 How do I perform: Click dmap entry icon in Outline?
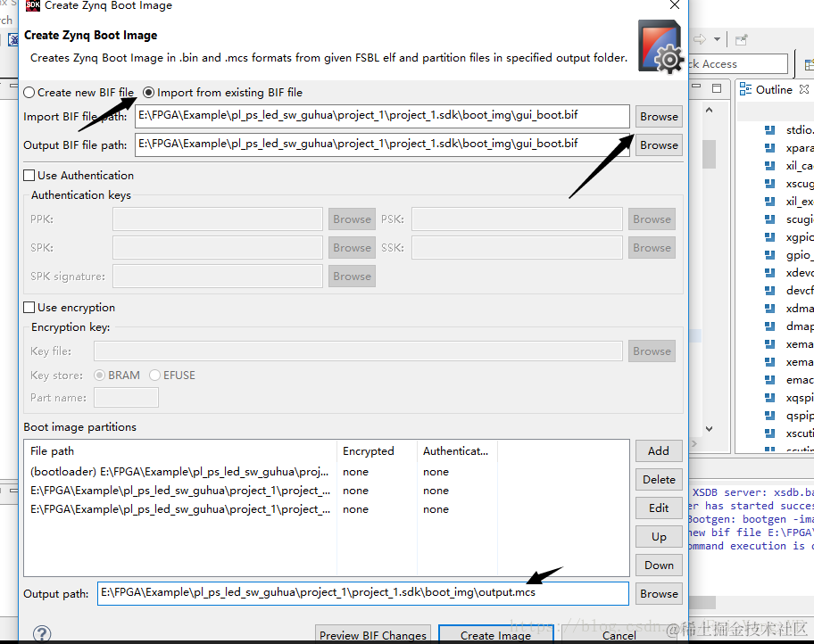pos(770,326)
